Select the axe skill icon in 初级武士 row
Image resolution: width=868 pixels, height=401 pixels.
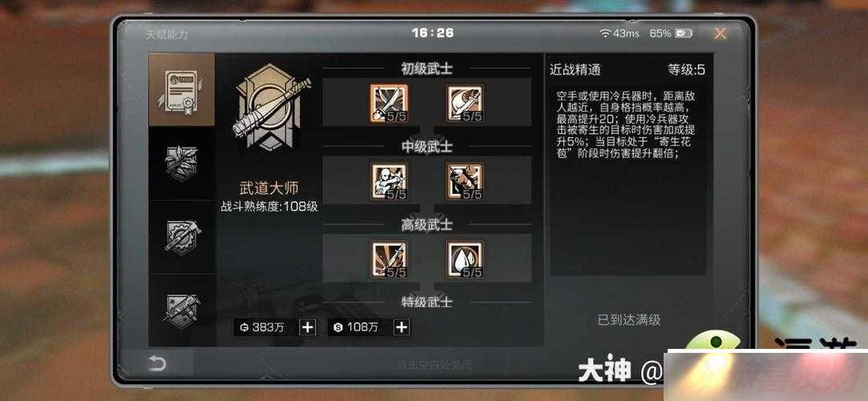[x=465, y=103]
